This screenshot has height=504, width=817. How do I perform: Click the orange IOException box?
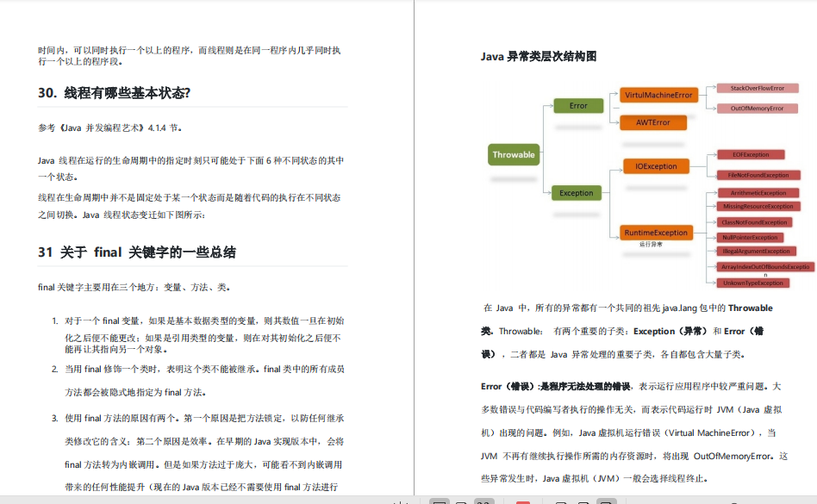(x=656, y=166)
